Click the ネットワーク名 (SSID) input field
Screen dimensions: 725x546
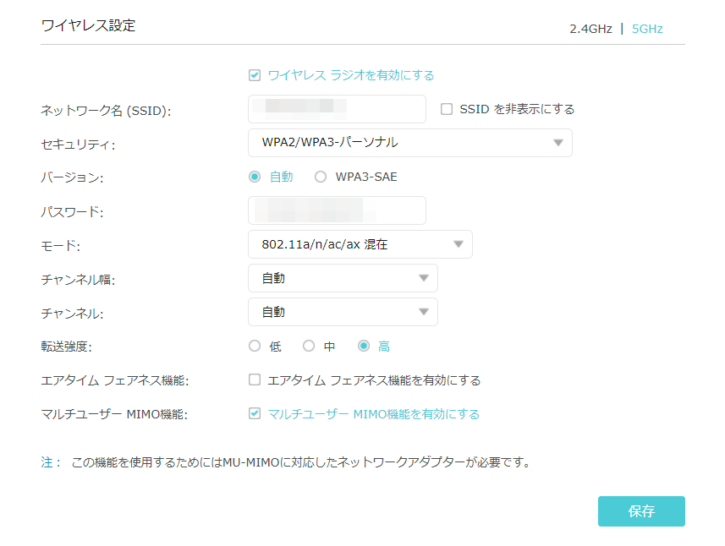(336, 109)
